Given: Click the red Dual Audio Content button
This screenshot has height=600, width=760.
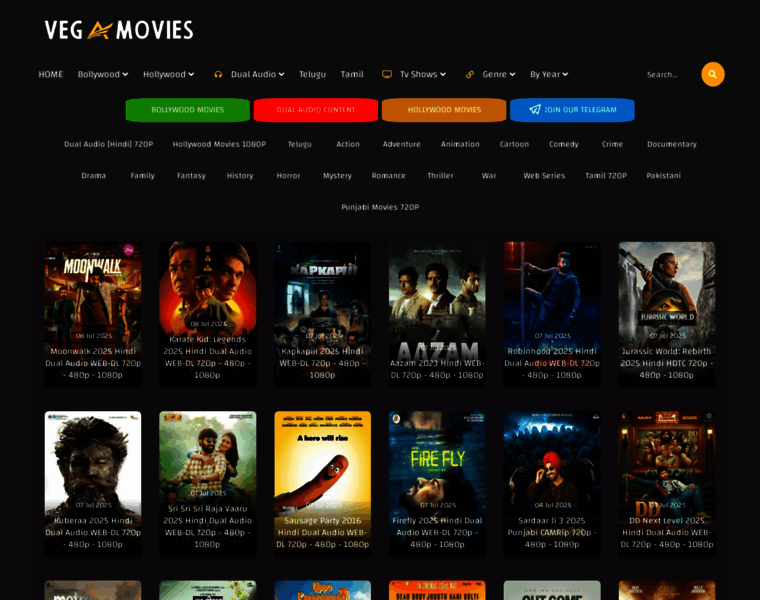Looking at the screenshot, I should pos(316,110).
